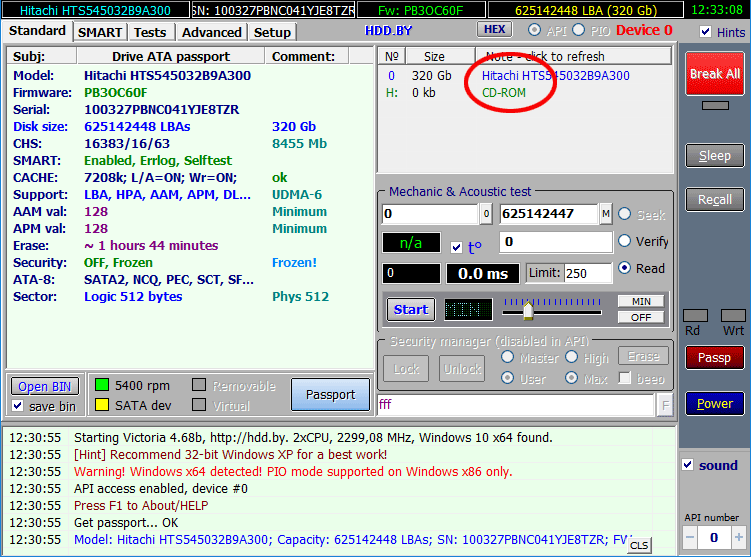Viewport: 751px width, 557px height.
Task: Click the Press F1 to About/HELP log line
Action: tap(141, 505)
